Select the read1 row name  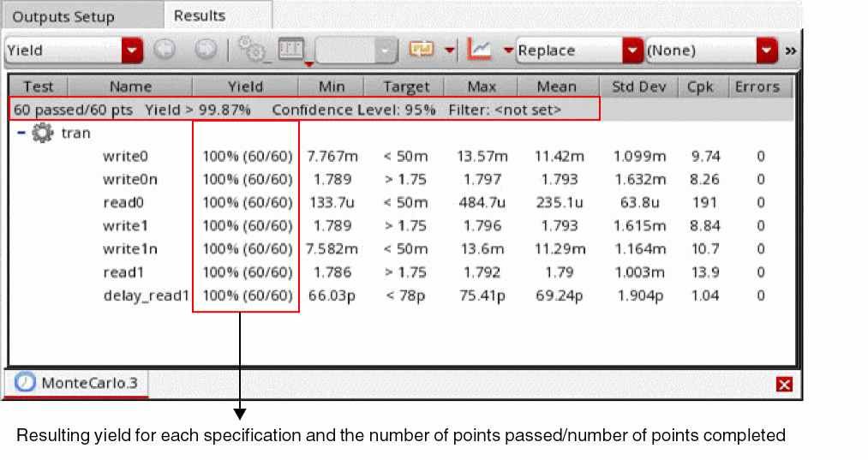click(123, 272)
